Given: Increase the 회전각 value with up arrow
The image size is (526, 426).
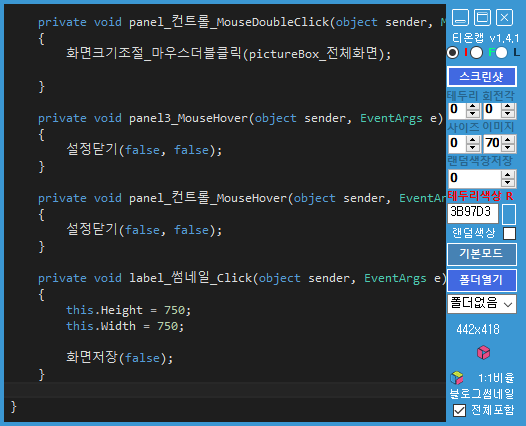Looking at the screenshot, I should tap(508, 106).
